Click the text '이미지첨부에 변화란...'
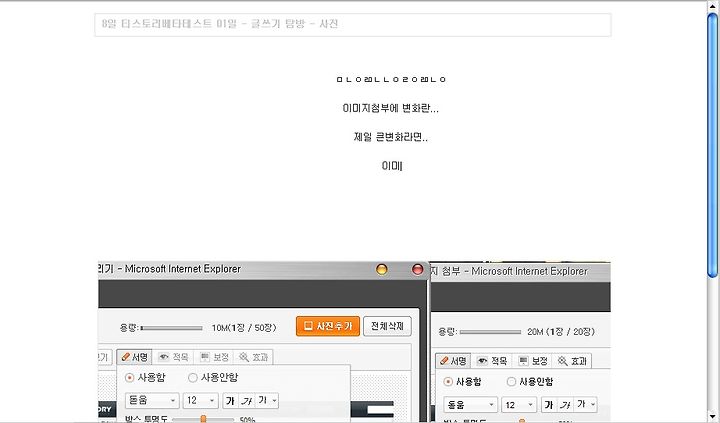Screen dimensions: 720x423 coord(391,108)
